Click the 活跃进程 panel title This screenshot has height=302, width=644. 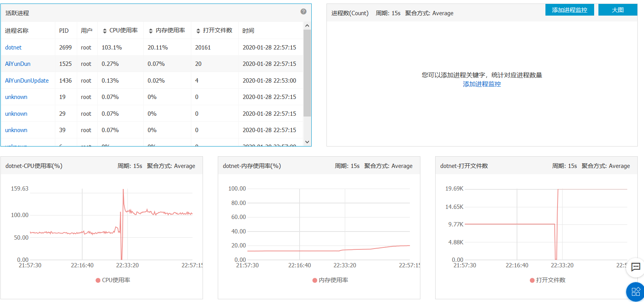[x=17, y=13]
